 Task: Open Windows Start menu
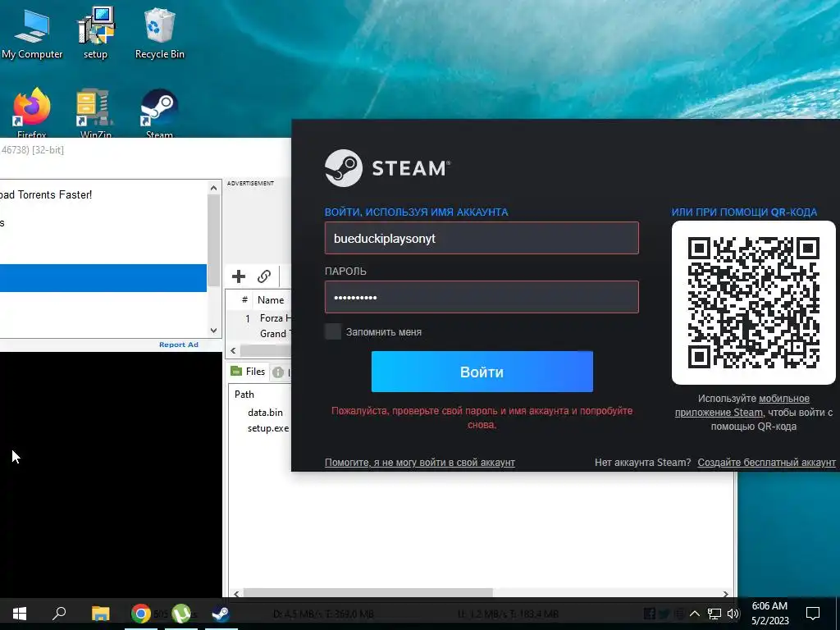(20, 614)
